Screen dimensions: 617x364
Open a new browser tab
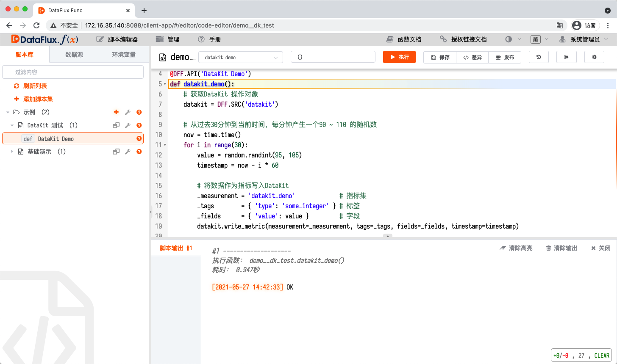click(144, 11)
